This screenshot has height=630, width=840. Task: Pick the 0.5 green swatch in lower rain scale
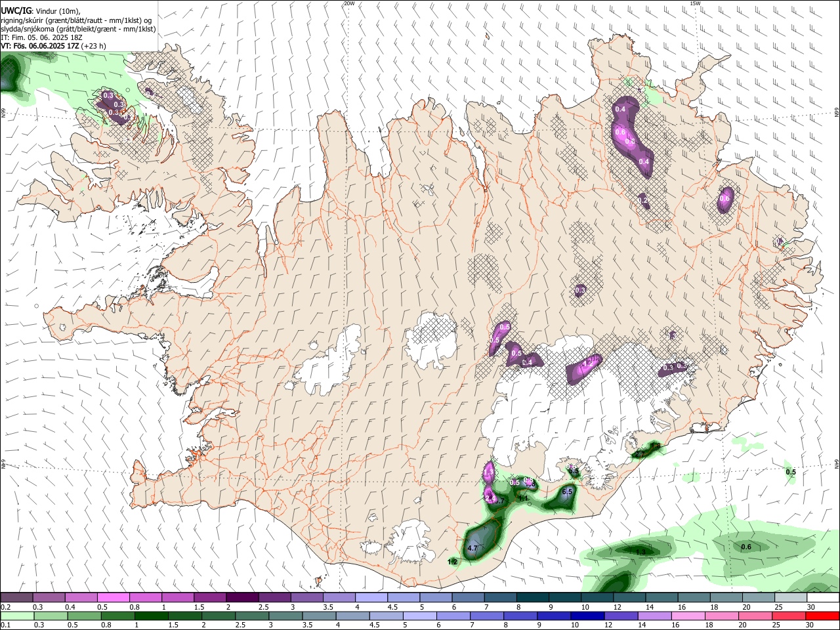tap(84, 616)
